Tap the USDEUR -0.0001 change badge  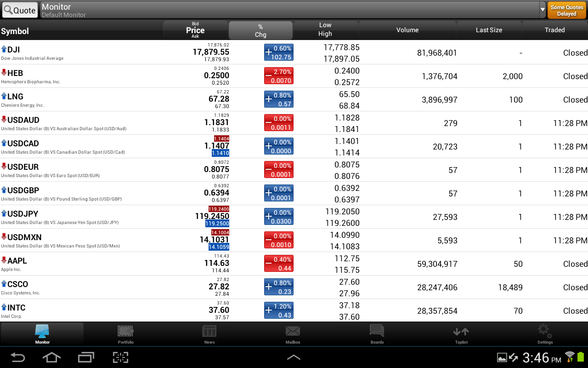[x=278, y=170]
